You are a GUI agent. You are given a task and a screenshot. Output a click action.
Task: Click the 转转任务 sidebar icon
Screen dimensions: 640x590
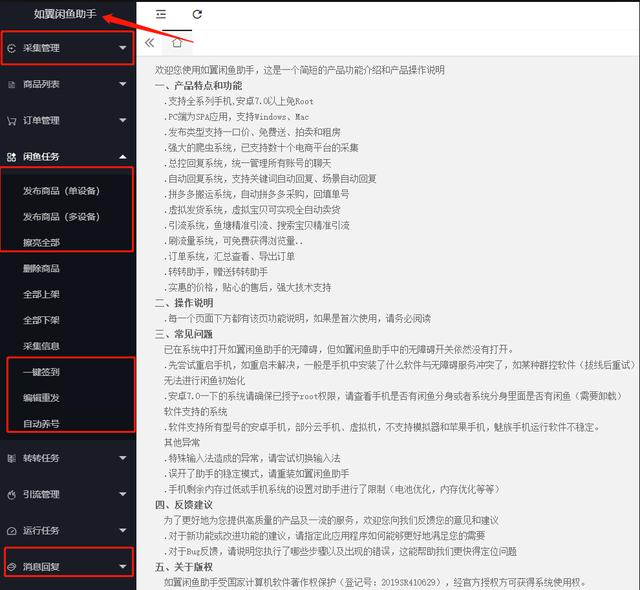(x=12, y=458)
